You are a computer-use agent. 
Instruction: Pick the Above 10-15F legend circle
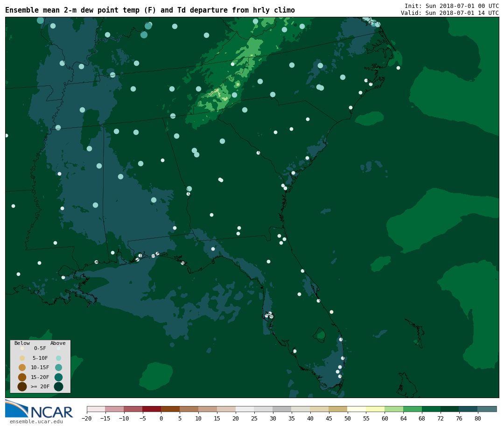tap(58, 367)
